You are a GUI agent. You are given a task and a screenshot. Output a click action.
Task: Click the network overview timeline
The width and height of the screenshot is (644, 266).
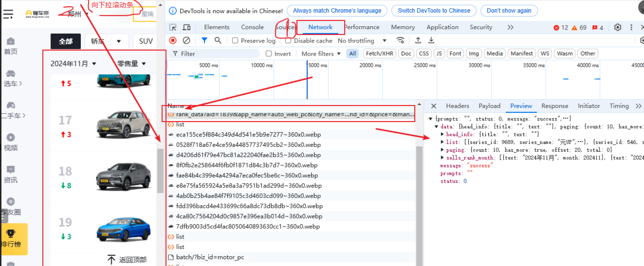click(x=405, y=80)
